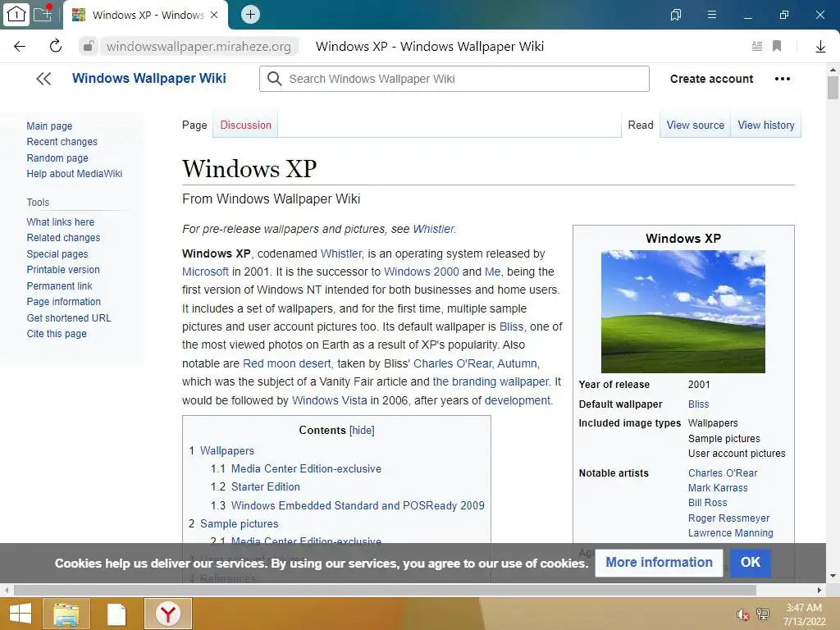Close the Windows XP browser tab
Screen dimensions: 840x630
(214, 15)
